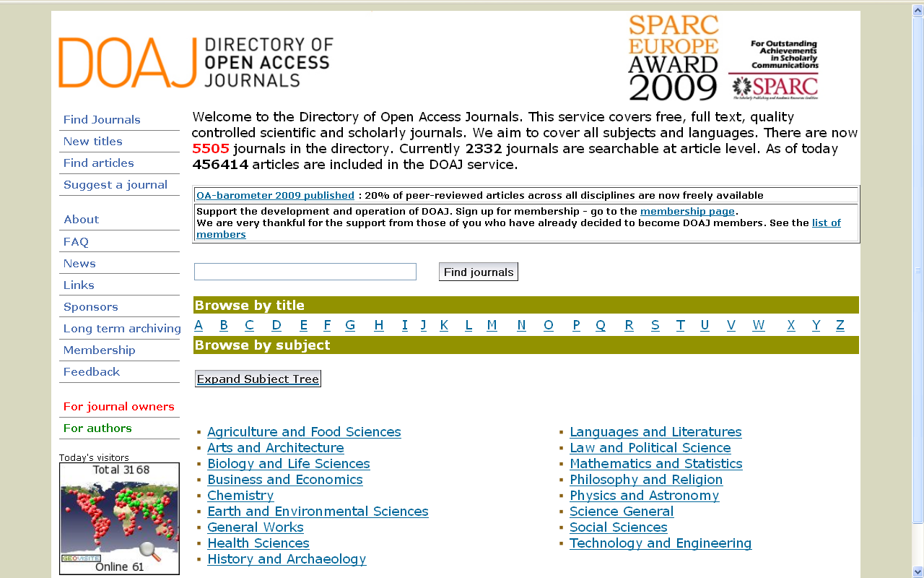Open the Links page
Screen dimensions: 924x578
pos(79,285)
